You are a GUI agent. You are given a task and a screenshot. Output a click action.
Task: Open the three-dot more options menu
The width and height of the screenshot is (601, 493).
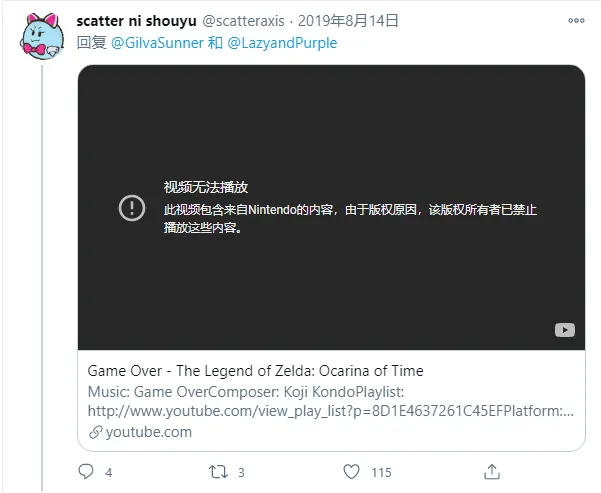coord(576,21)
